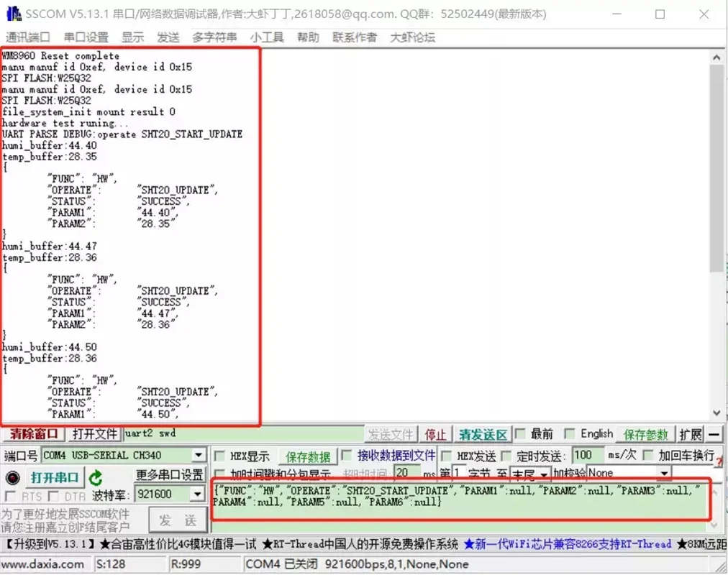The height and width of the screenshot is (575, 728).
Task: Open the 联系作者 menu
Action: pyautogui.click(x=354, y=37)
